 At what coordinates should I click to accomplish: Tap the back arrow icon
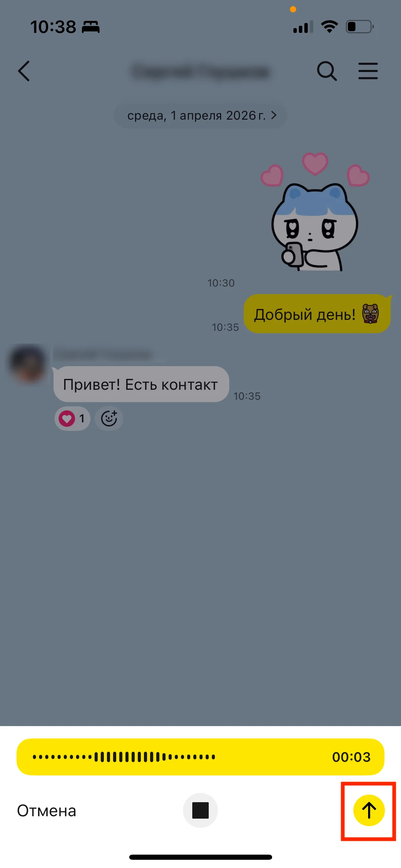click(24, 71)
